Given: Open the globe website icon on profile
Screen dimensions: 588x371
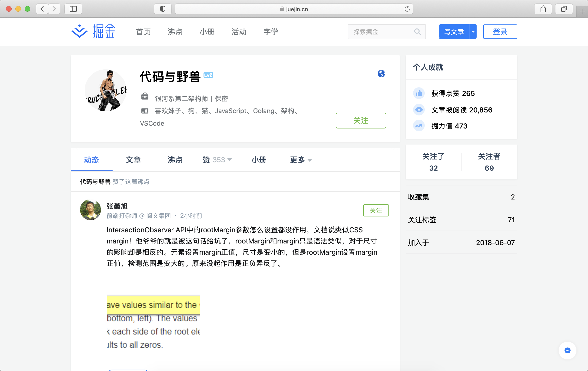Looking at the screenshot, I should point(381,74).
